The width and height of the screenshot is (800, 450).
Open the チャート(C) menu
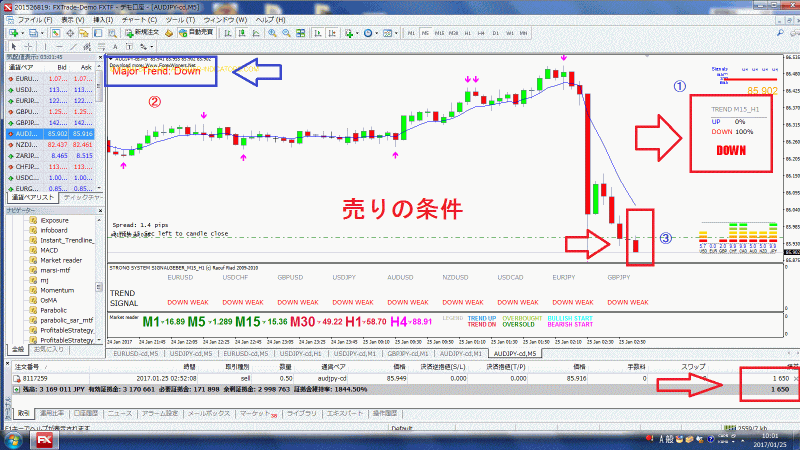[x=139, y=19]
